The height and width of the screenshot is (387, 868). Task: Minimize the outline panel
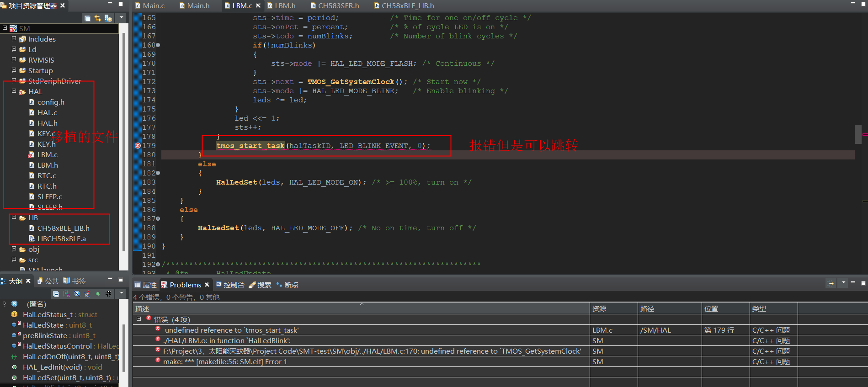click(x=110, y=279)
